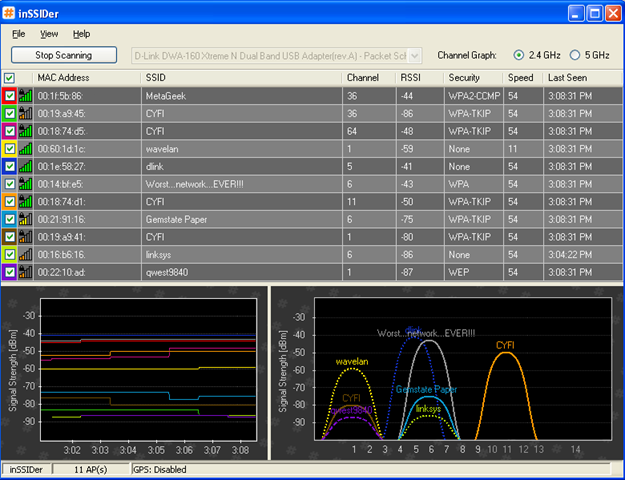The image size is (625, 480).
Task: Sort table by Channel column header
Action: click(362, 78)
